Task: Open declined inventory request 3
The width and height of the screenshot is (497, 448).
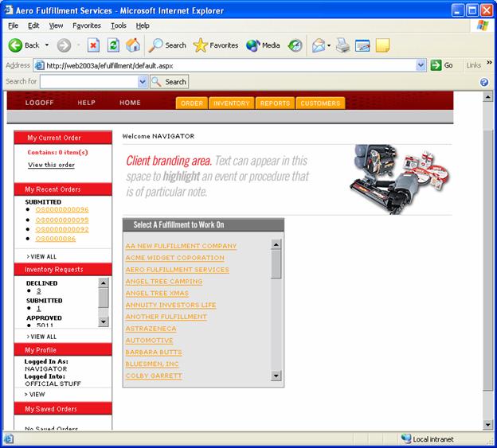Action: coord(39,290)
